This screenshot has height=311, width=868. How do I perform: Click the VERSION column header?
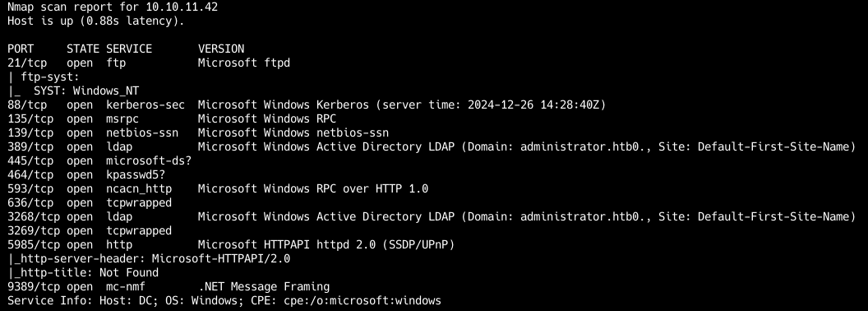pos(221,49)
